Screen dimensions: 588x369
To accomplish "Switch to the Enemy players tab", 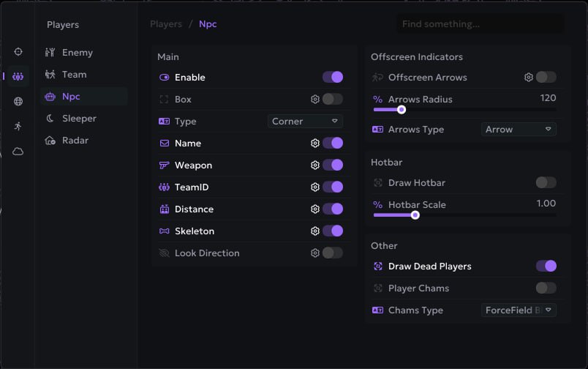I will 77,53.
